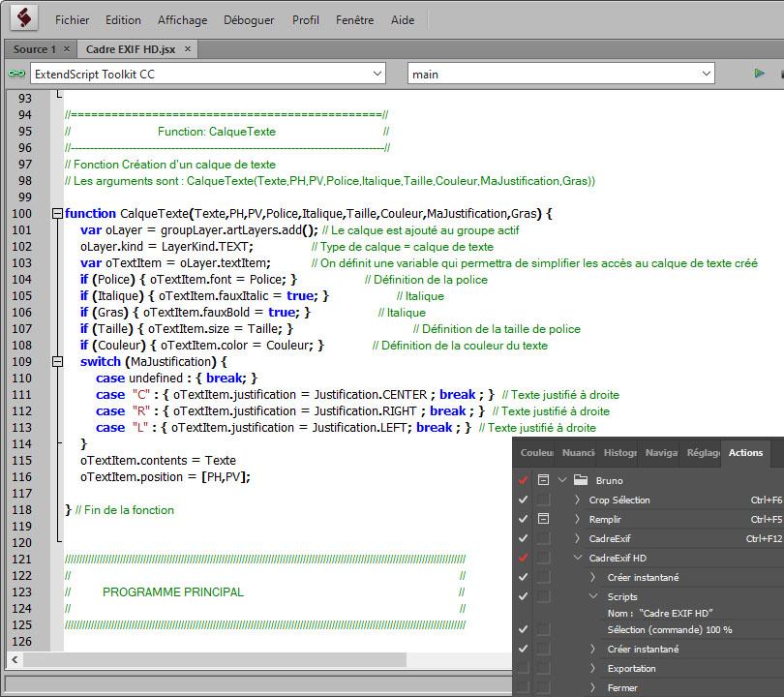
Task: Close the Source 1 tab
Action: click(x=67, y=49)
